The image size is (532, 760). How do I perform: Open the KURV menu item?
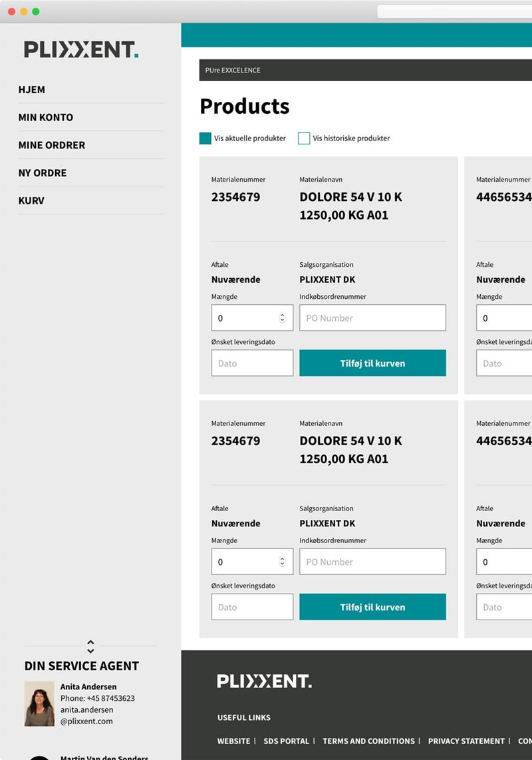pyautogui.click(x=31, y=200)
